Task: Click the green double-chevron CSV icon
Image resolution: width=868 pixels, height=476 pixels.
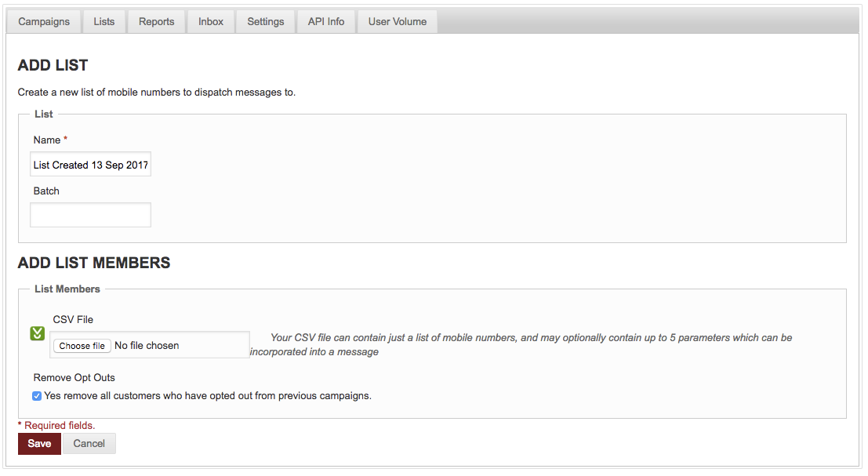Action: tap(37, 333)
